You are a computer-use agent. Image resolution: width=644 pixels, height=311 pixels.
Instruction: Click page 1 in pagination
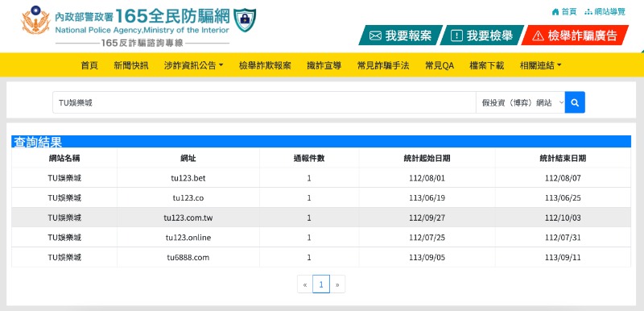(321, 284)
